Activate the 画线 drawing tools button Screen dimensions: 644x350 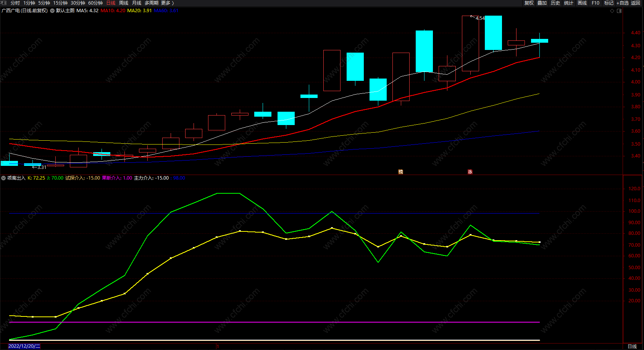[582, 3]
